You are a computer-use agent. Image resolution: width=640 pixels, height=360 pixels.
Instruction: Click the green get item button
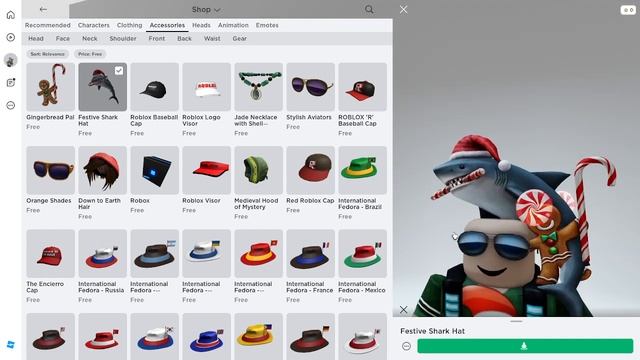pos(525,346)
